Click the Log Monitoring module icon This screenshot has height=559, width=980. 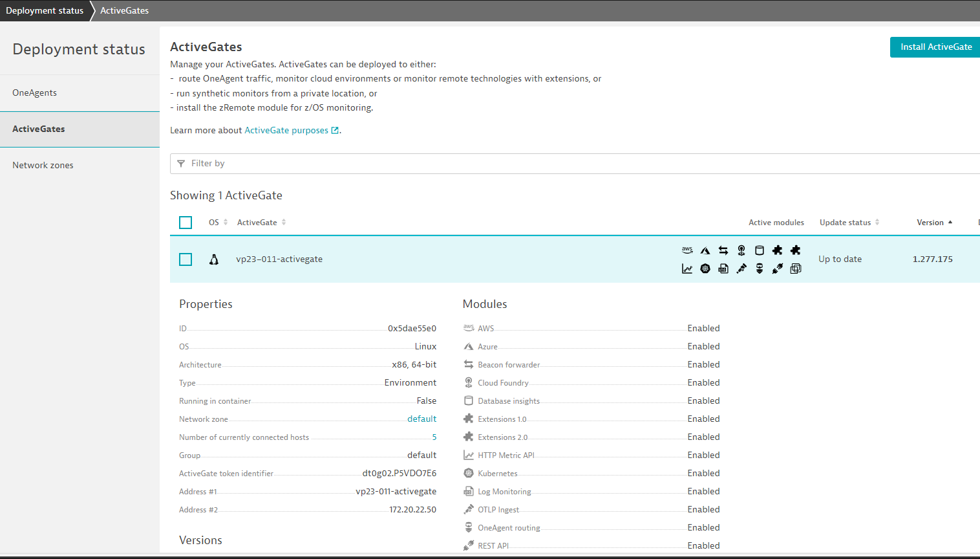[469, 491]
